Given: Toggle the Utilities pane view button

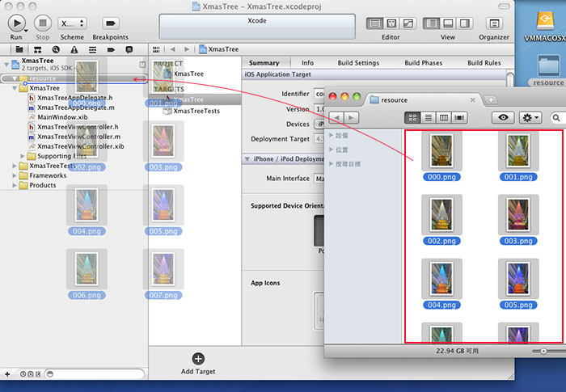Looking at the screenshot, I should point(465,23).
